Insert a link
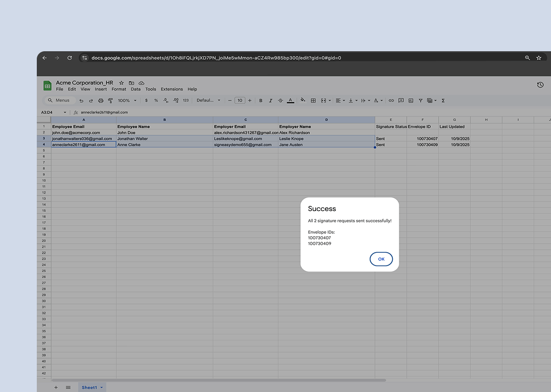 [391, 100]
